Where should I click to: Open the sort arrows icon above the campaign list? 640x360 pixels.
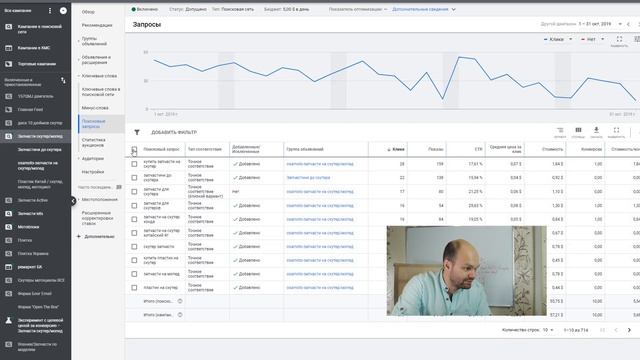63,81
